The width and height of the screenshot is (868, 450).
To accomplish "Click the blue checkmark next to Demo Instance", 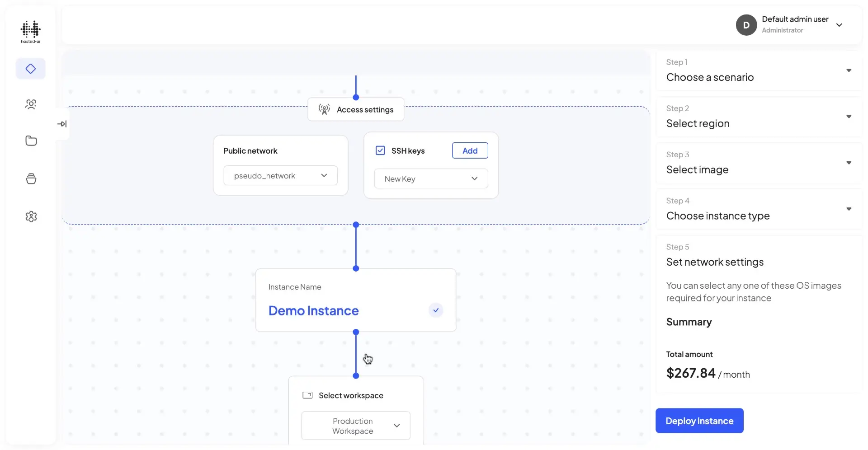I will 435,310.
